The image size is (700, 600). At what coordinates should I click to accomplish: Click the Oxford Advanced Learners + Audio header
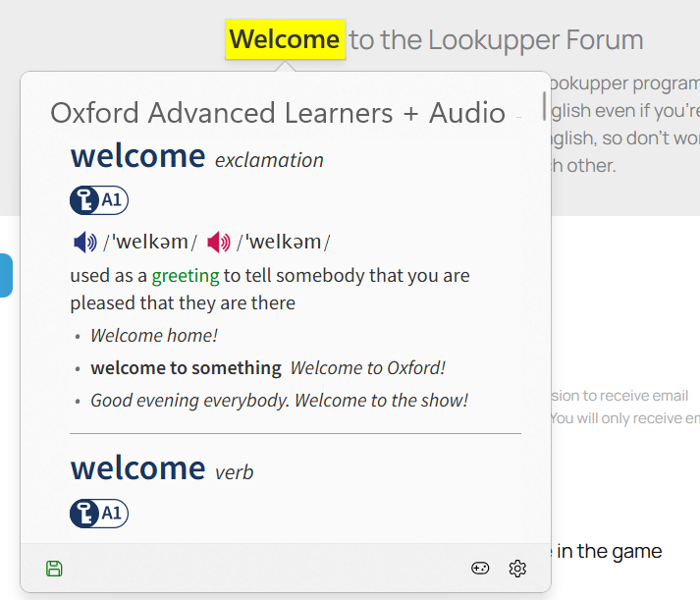click(278, 113)
